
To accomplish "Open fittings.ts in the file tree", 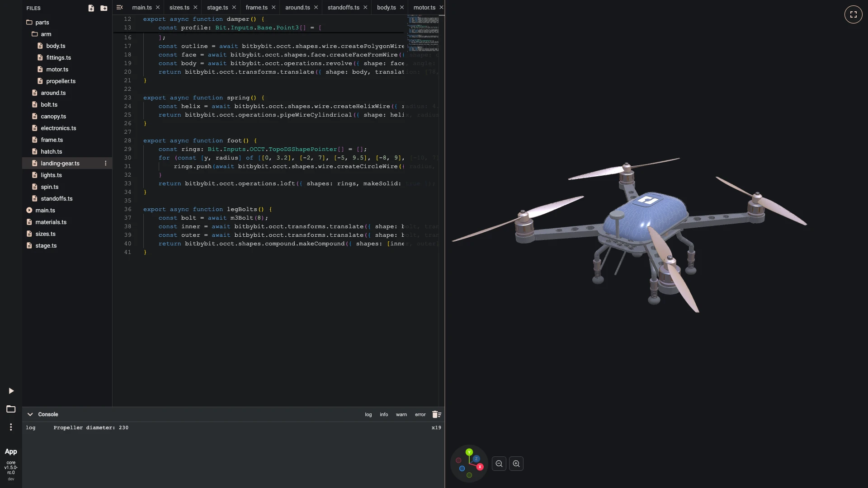I will click(x=58, y=57).
